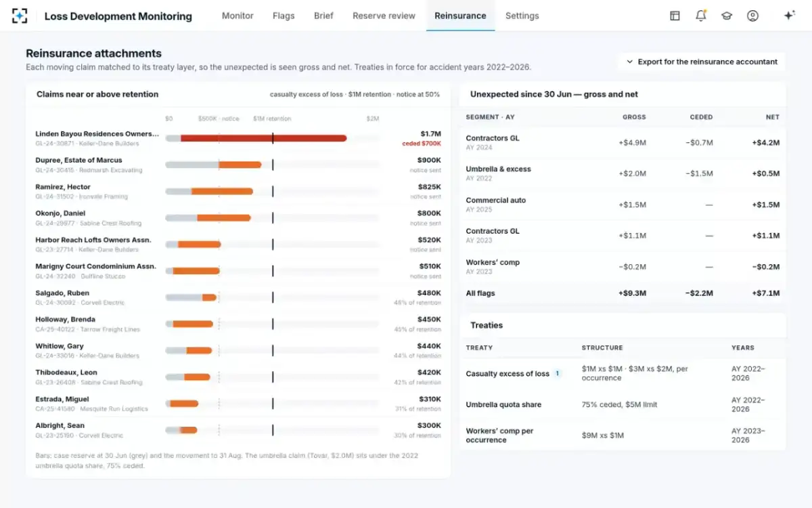The width and height of the screenshot is (812, 508).
Task: Click the $900K amount for Dupree
Action: (429, 161)
